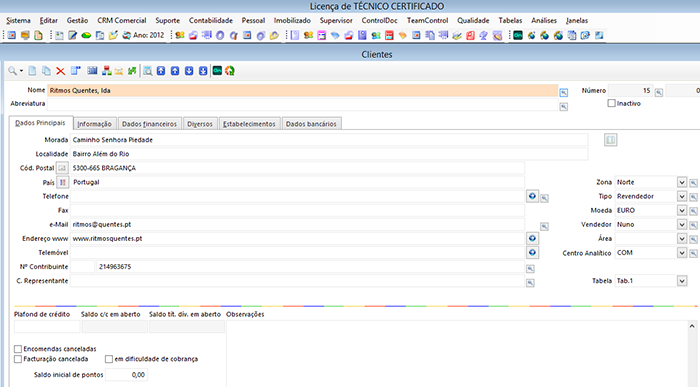Image resolution: width=700 pixels, height=387 pixels.
Task: Click the lookup icon beside C. Representante
Action: click(530, 283)
